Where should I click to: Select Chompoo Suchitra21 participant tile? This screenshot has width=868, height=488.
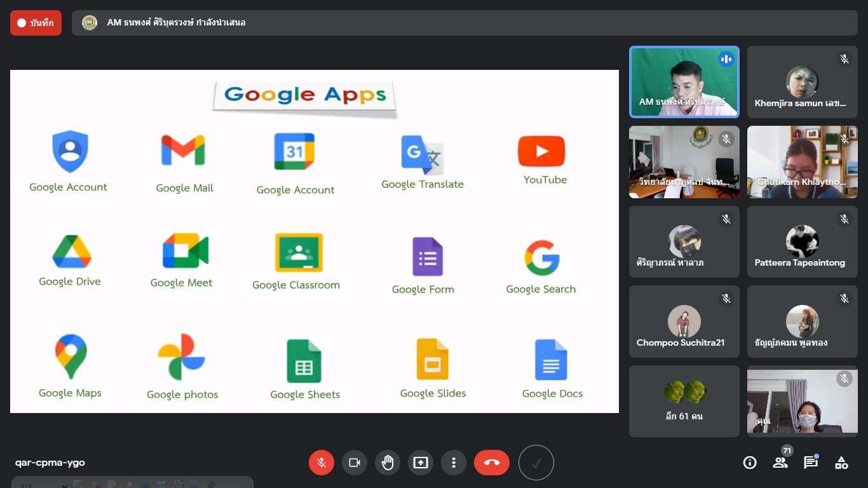click(684, 322)
